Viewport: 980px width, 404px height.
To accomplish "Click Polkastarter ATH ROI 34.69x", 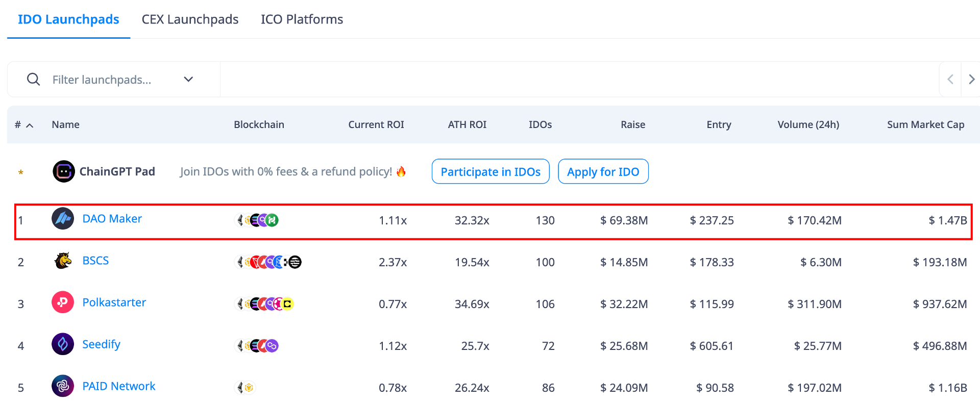I will (472, 304).
